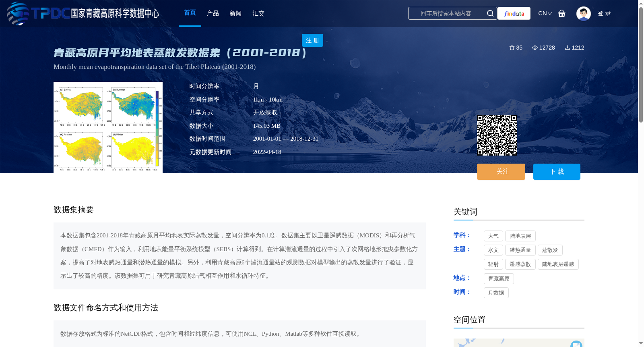Screen dimensions: 644x347
Task: Open the dataset seasonal map thumbnail
Action: pos(108,127)
